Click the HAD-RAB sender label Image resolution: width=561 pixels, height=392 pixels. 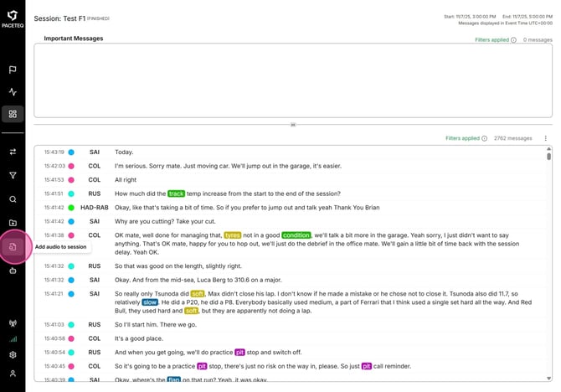pos(94,208)
